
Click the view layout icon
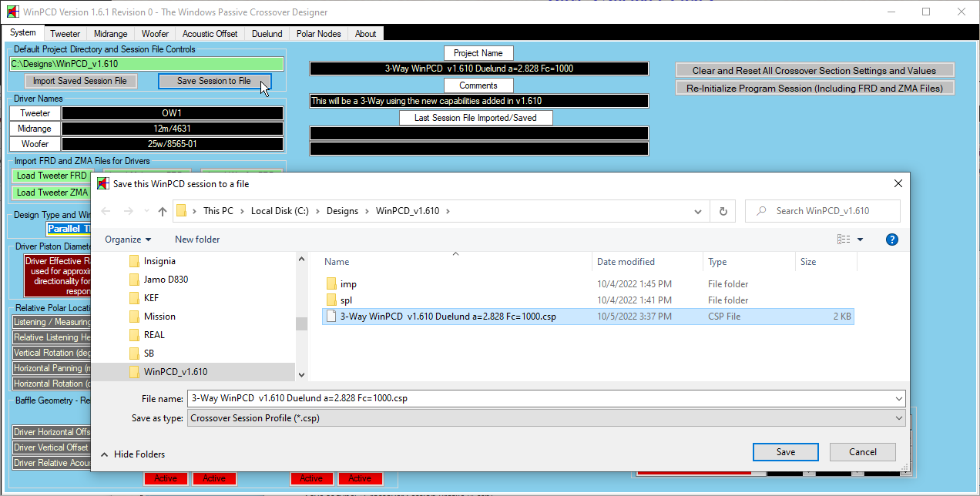pyautogui.click(x=843, y=240)
